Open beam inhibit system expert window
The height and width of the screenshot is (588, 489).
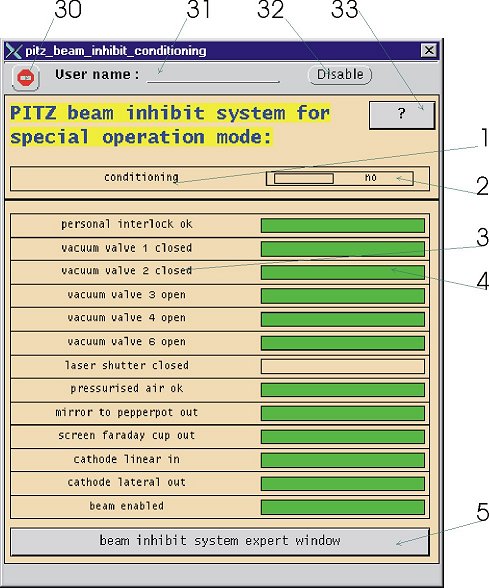pyautogui.click(x=220, y=541)
